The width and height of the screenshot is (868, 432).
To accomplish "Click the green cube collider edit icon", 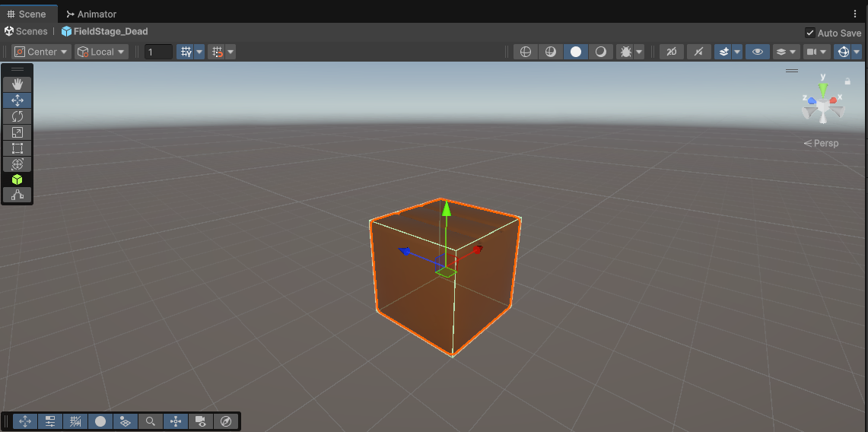I will (x=17, y=179).
